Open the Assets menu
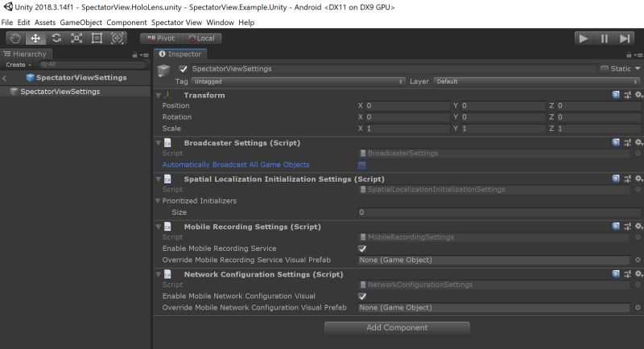The width and height of the screenshot is (644, 349). (45, 23)
